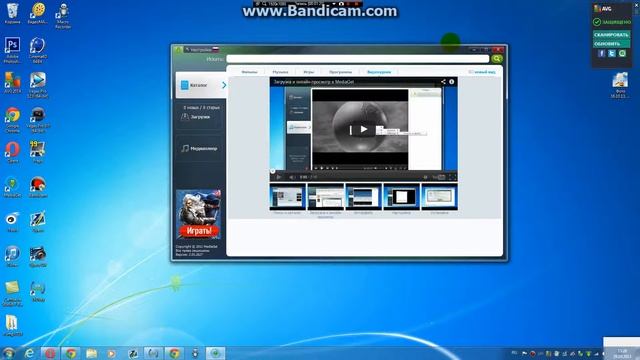Open the Windows Start menu
The width and height of the screenshot is (640, 360).
click(9, 353)
